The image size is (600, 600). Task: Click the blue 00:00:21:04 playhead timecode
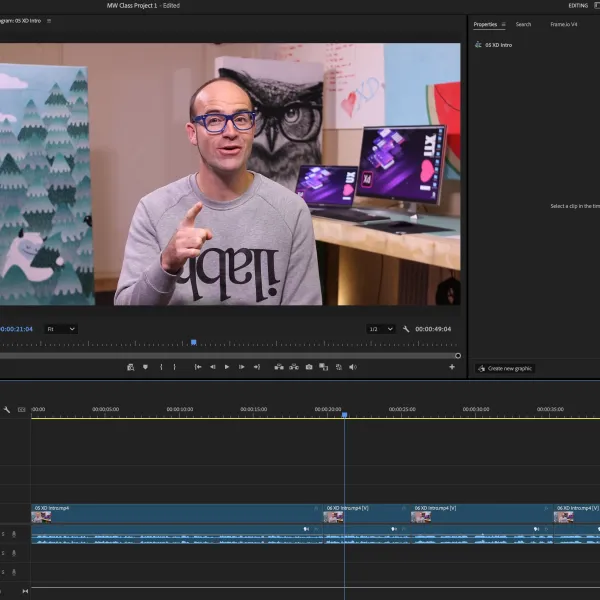(x=16, y=329)
